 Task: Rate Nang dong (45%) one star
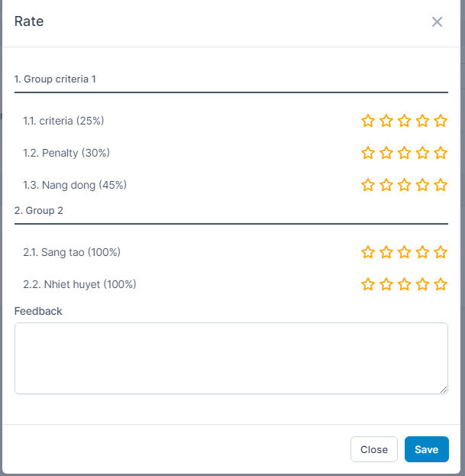click(368, 185)
